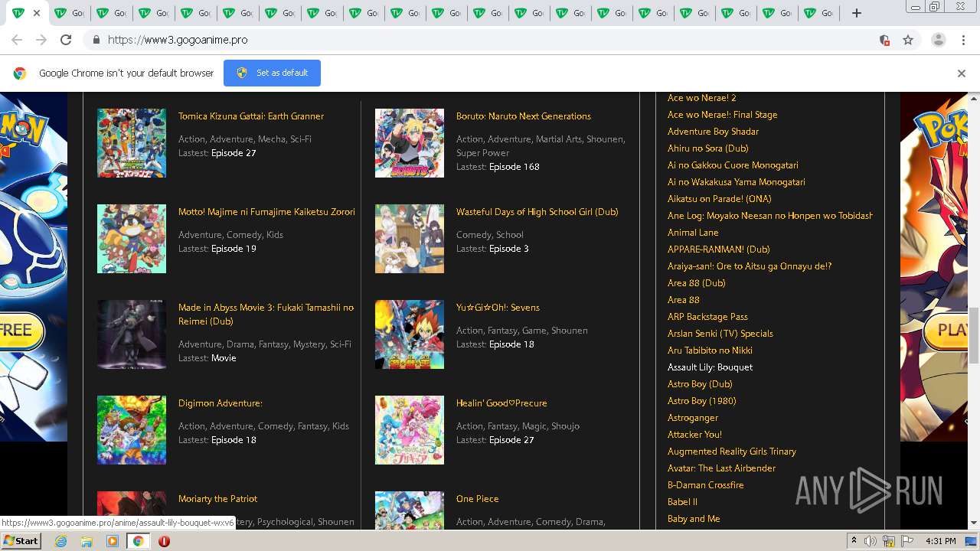Click the Wasteful Days cover thumbnail
The image size is (980, 551).
point(410,239)
